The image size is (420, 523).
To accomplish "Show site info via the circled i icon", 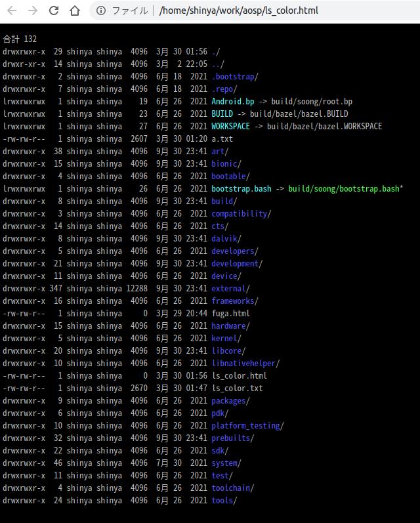I will 101,10.
